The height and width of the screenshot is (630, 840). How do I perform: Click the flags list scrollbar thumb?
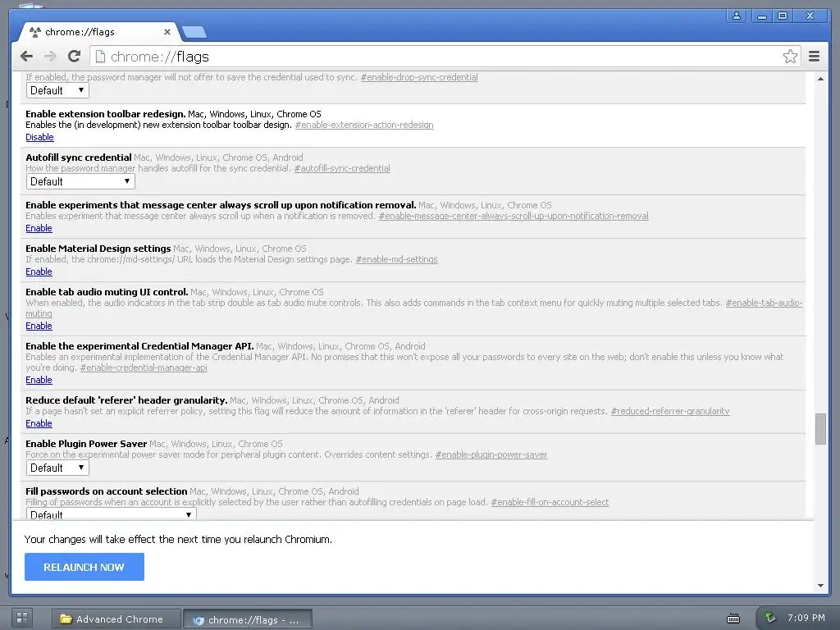(x=820, y=428)
